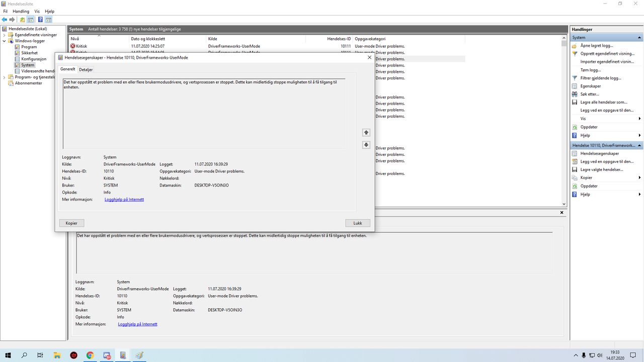Expand Program- og tjenestelogger tree node
The image size is (644, 362).
5,77
